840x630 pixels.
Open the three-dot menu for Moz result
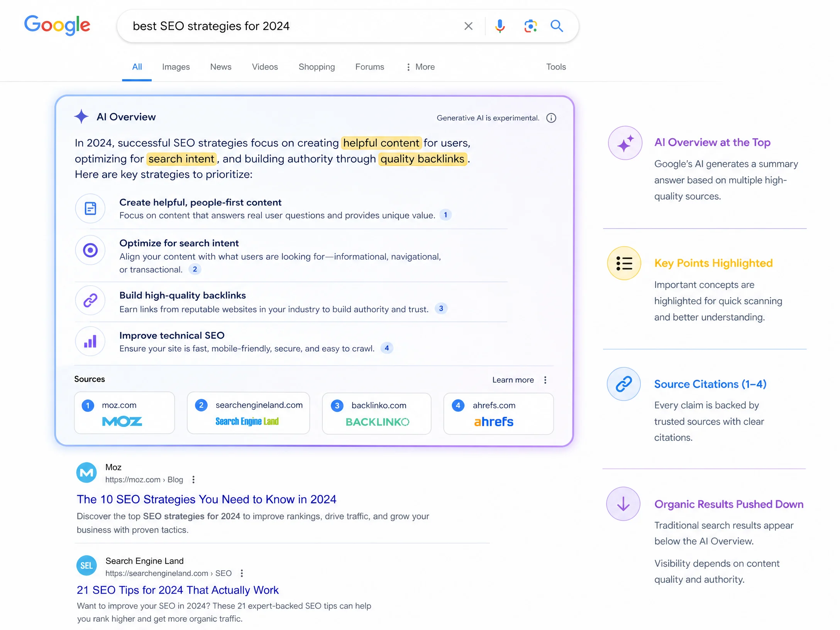[x=193, y=479]
